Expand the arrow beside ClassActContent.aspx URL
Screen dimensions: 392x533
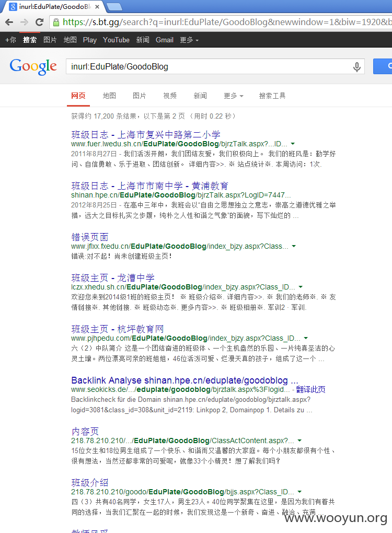point(299,441)
